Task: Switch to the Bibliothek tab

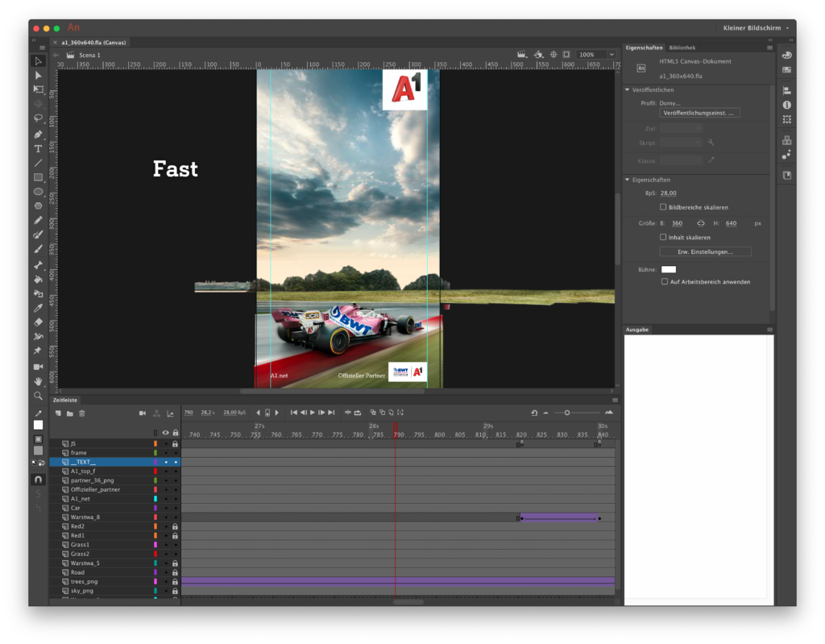Action: pyautogui.click(x=682, y=48)
